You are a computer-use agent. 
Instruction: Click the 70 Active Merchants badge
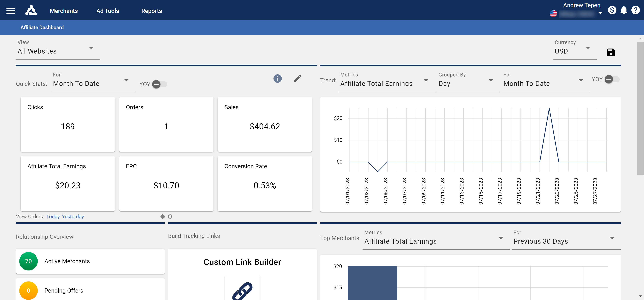29,261
